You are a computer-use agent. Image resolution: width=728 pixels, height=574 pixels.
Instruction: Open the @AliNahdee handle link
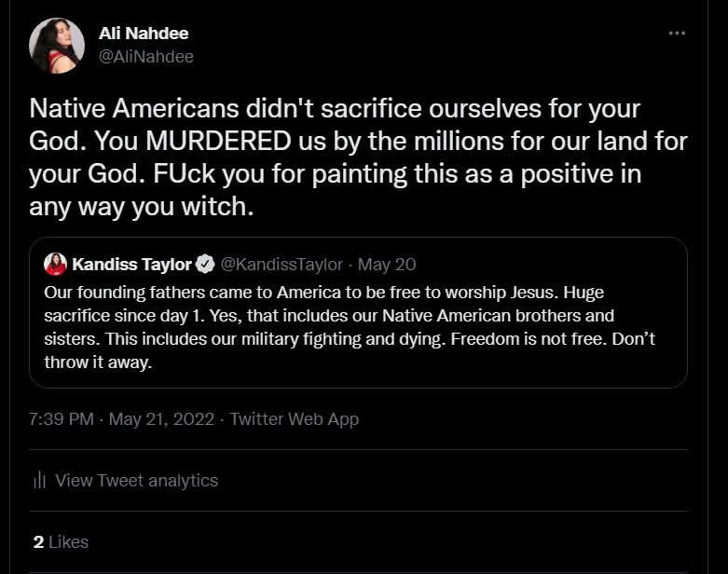pyautogui.click(x=146, y=57)
